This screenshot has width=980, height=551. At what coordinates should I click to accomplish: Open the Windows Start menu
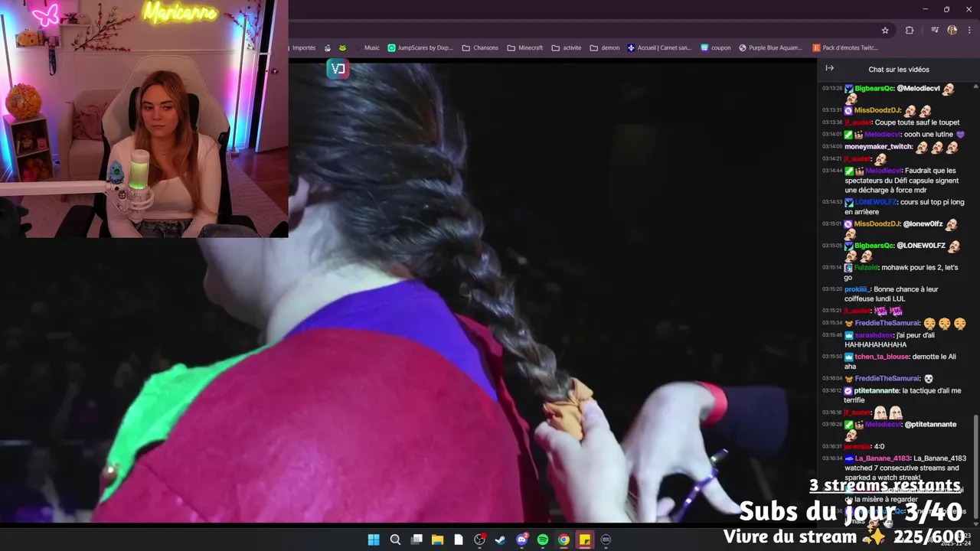point(374,540)
